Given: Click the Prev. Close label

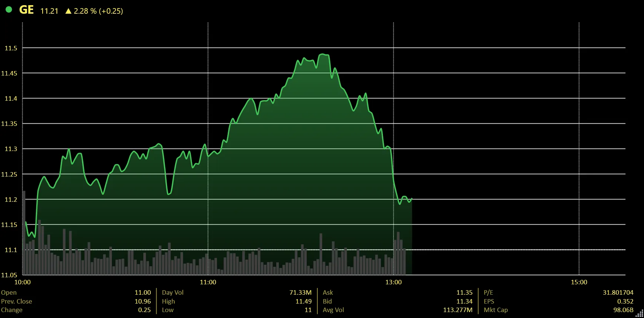Looking at the screenshot, I should (x=16, y=301).
